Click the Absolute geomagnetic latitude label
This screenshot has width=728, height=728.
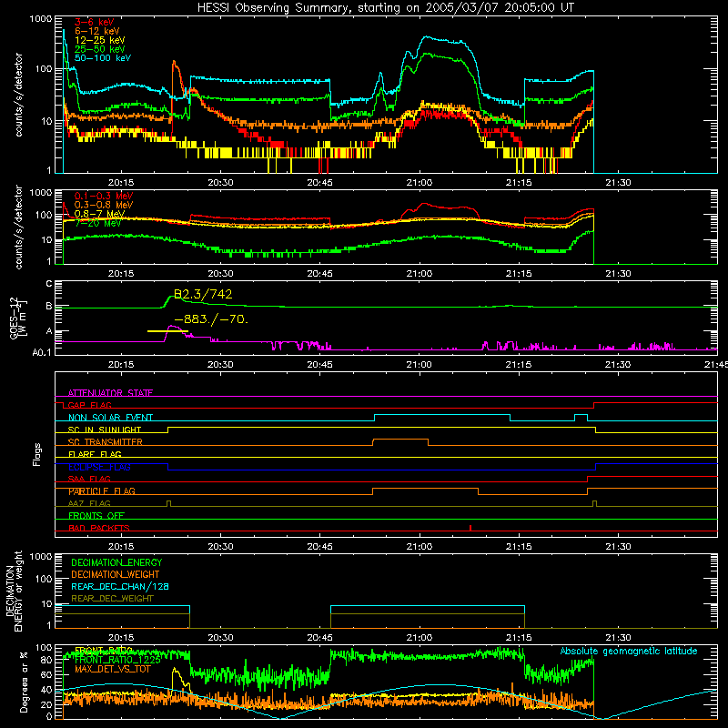(x=629, y=651)
